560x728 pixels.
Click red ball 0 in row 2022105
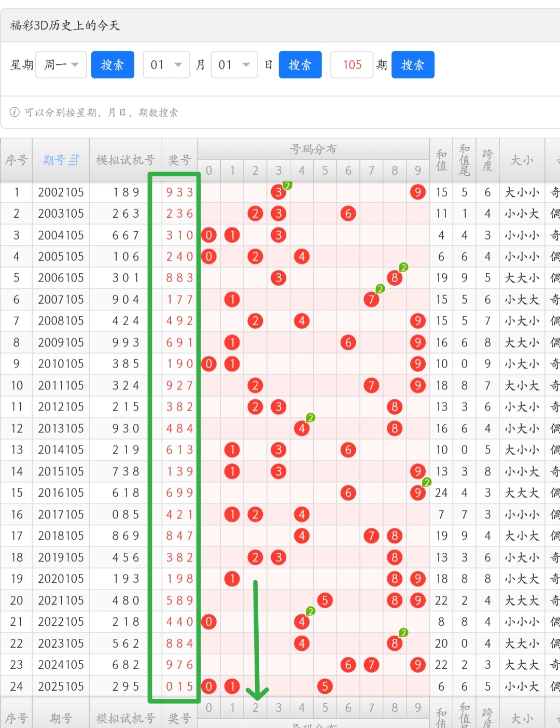[x=209, y=622]
